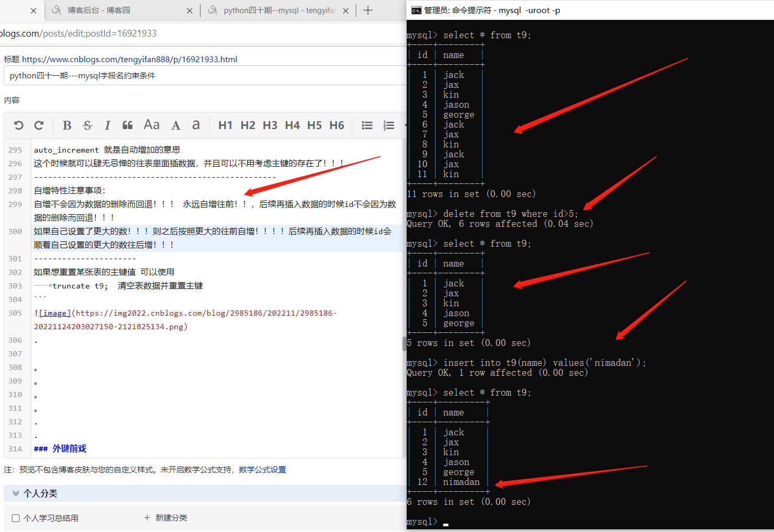Click the undo icon in editor toolbar
Screen dimensions: 774x532
(18, 125)
